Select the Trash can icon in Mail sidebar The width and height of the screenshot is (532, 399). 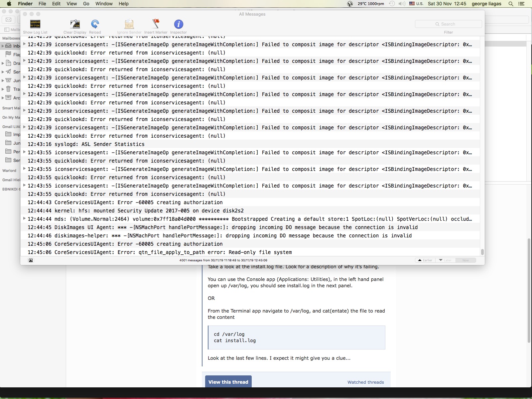click(8, 89)
